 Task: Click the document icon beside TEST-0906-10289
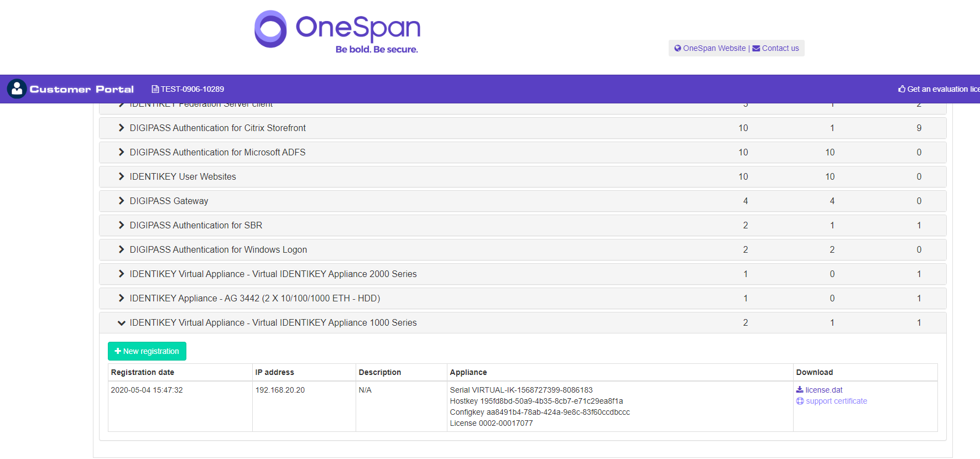point(155,89)
